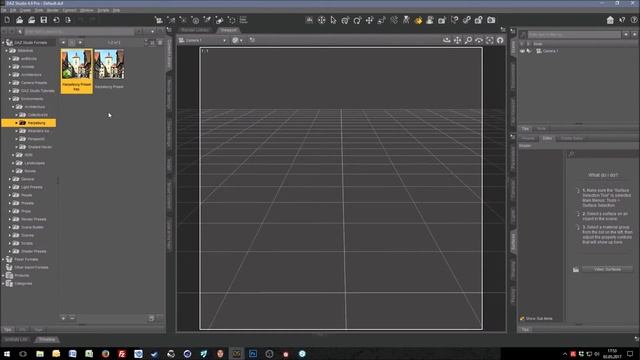Open the Window menu

click(x=87, y=10)
